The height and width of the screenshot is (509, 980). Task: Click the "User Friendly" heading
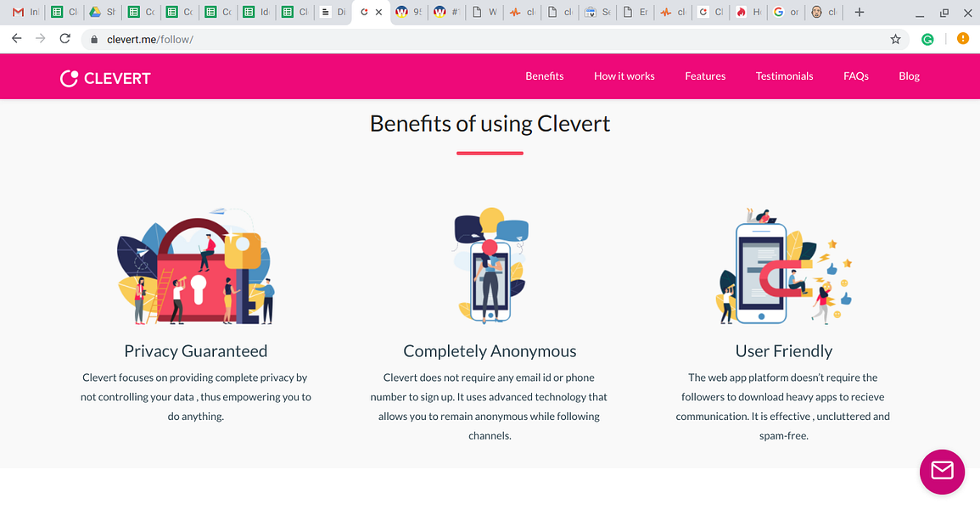click(784, 351)
